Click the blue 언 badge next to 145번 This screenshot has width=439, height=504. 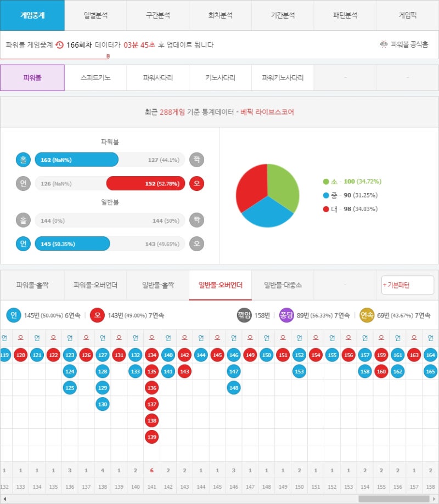(x=14, y=315)
